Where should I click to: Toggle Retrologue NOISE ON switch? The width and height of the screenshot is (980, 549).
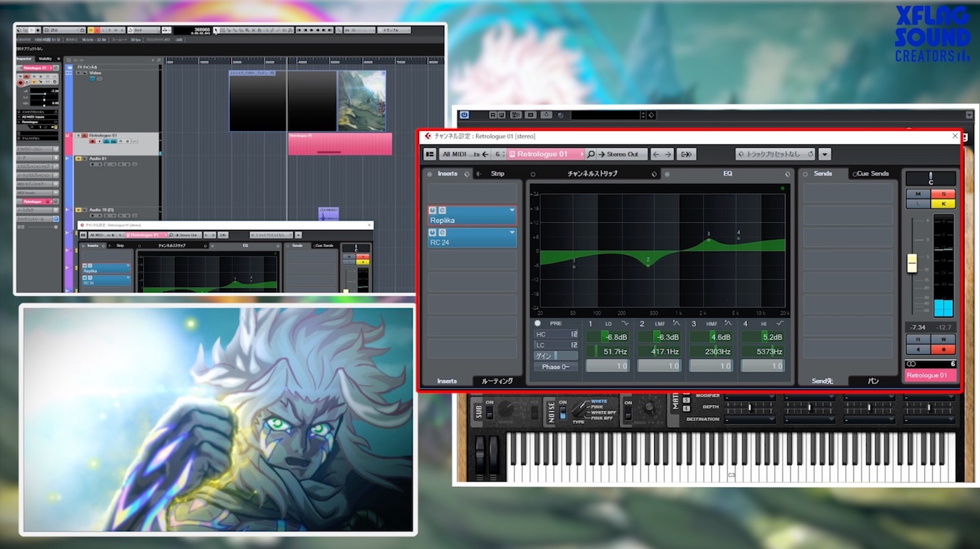point(563,413)
